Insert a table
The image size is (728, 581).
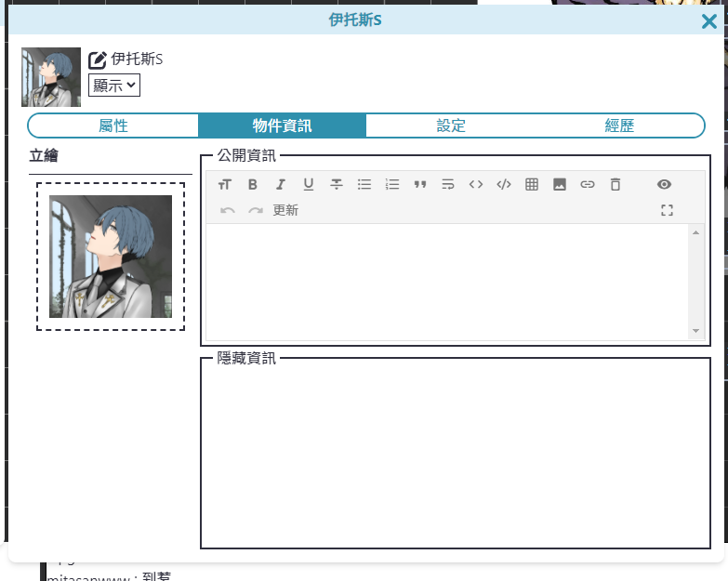pos(532,185)
